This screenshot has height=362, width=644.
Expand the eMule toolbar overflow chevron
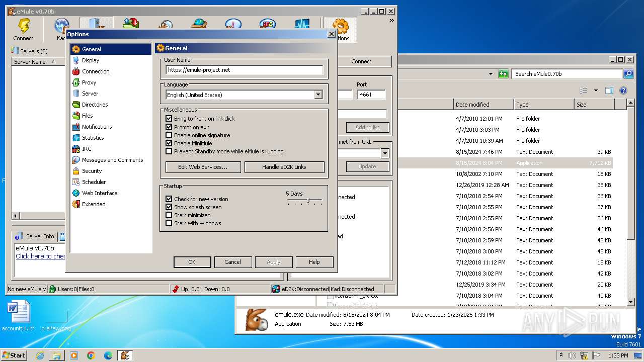391,21
